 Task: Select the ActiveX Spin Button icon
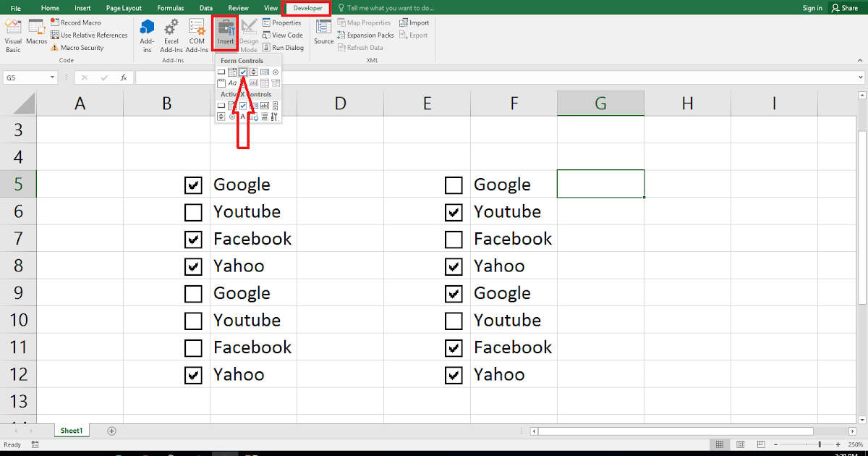point(221,117)
